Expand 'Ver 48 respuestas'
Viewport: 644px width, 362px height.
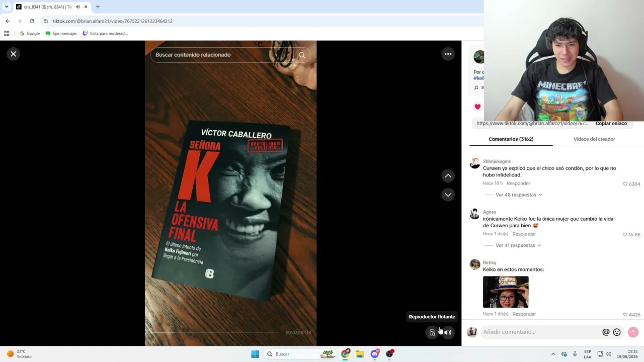click(x=519, y=195)
